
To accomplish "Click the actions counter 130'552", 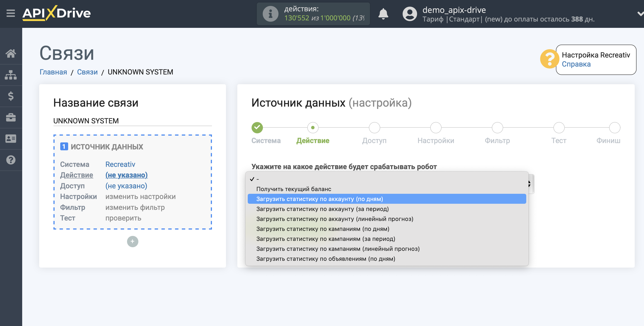I will click(296, 18).
